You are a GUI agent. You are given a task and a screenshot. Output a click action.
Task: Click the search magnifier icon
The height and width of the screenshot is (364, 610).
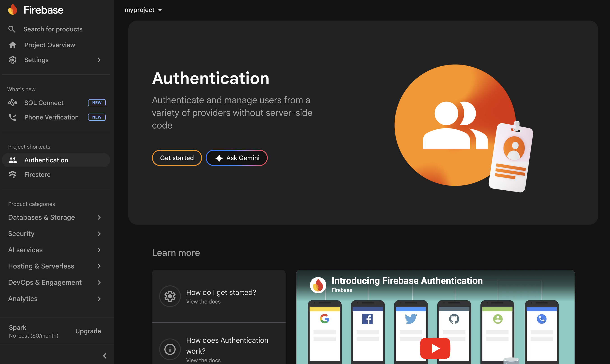click(12, 29)
